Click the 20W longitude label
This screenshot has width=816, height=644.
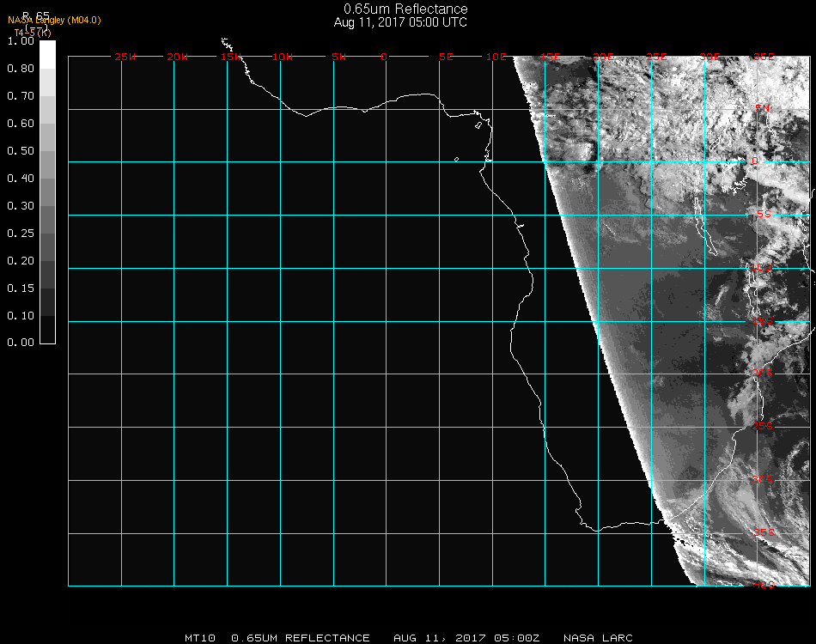click(178, 57)
